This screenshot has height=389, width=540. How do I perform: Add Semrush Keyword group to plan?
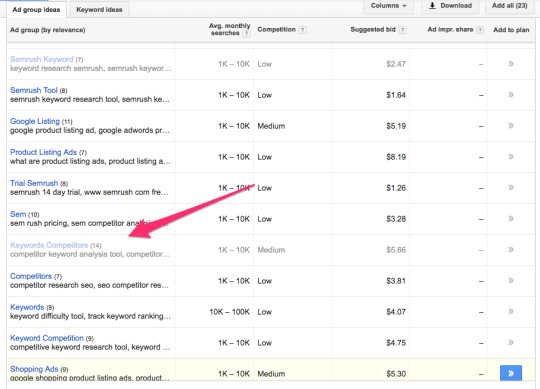pos(511,64)
